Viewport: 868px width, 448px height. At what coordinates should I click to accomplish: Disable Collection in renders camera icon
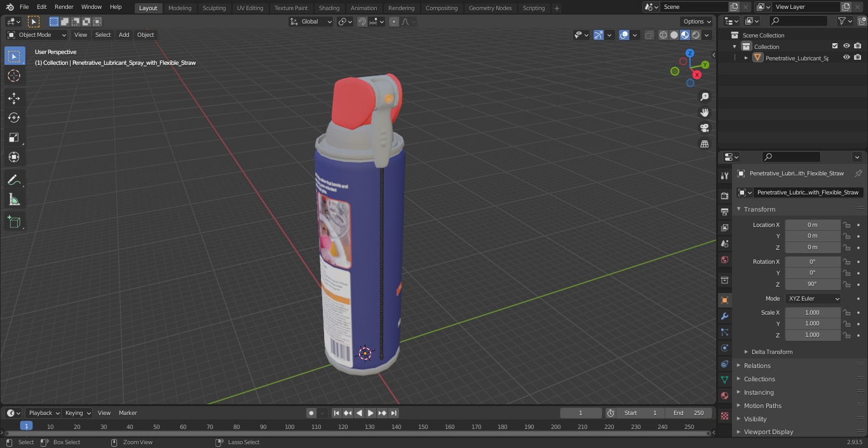(857, 46)
